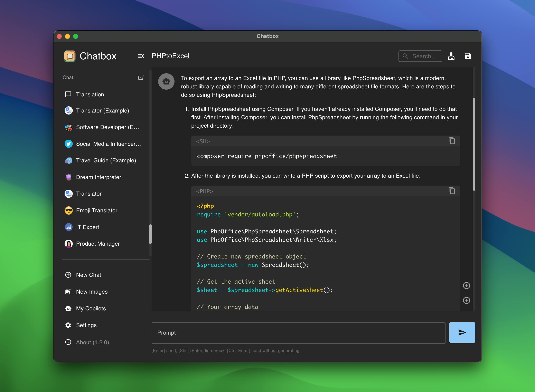Viewport: 535px width, 392px height.
Task: Click the '$sheet = $spreadsheet->getActiveSheet();' line
Action: 265,290
